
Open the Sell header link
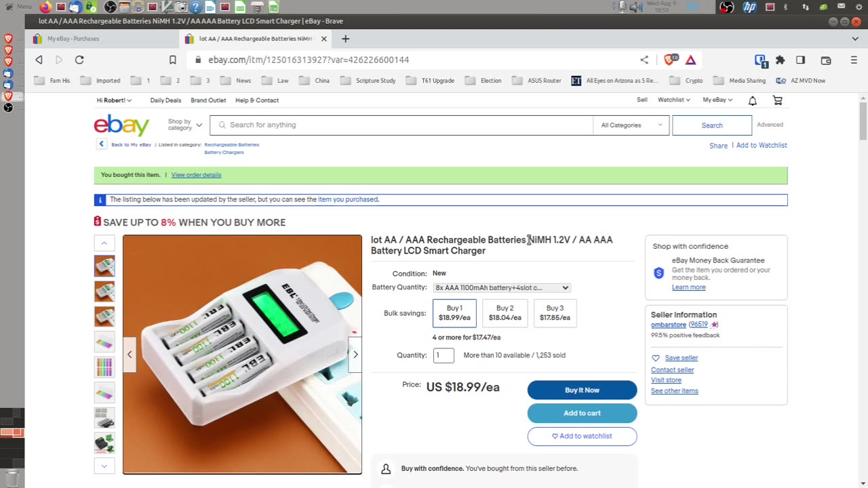coord(642,100)
